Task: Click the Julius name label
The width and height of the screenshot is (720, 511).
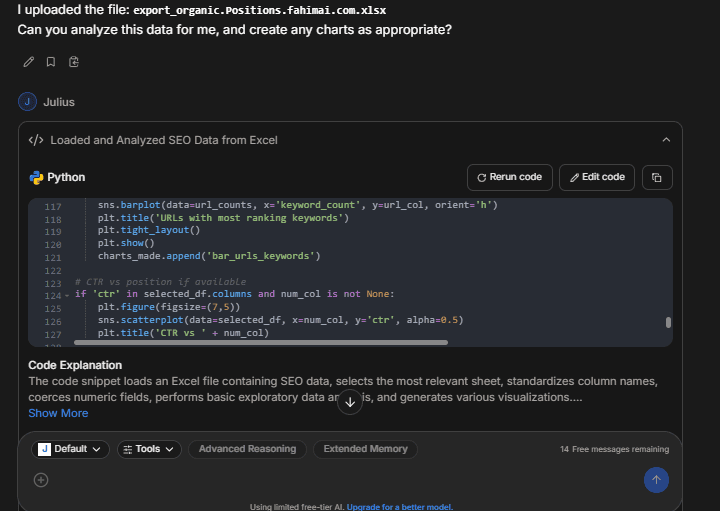Action: pyautogui.click(x=59, y=102)
